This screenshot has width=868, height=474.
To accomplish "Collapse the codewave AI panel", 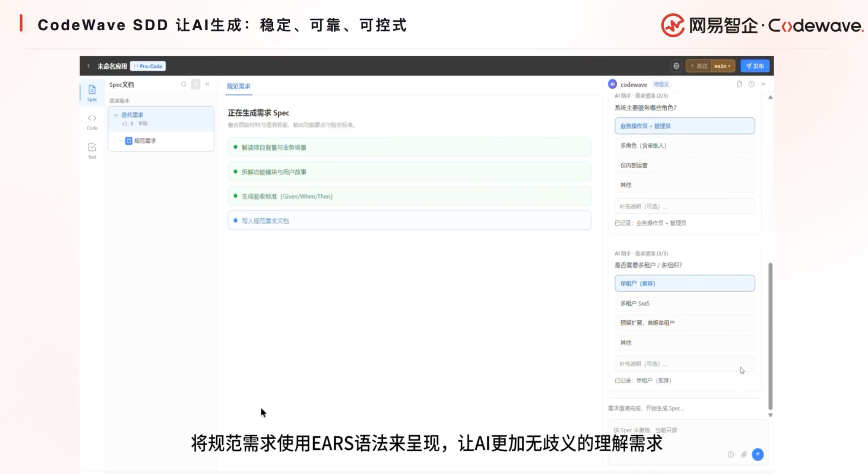I will 763,84.
